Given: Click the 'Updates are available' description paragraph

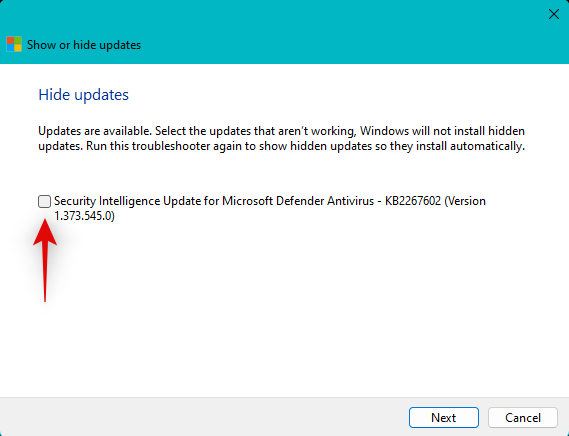Looking at the screenshot, I should pos(282,138).
